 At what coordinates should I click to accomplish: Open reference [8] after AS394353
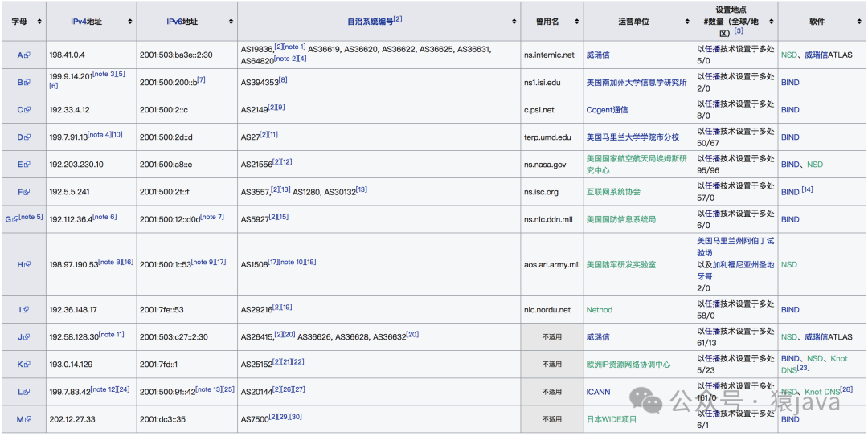(x=283, y=80)
